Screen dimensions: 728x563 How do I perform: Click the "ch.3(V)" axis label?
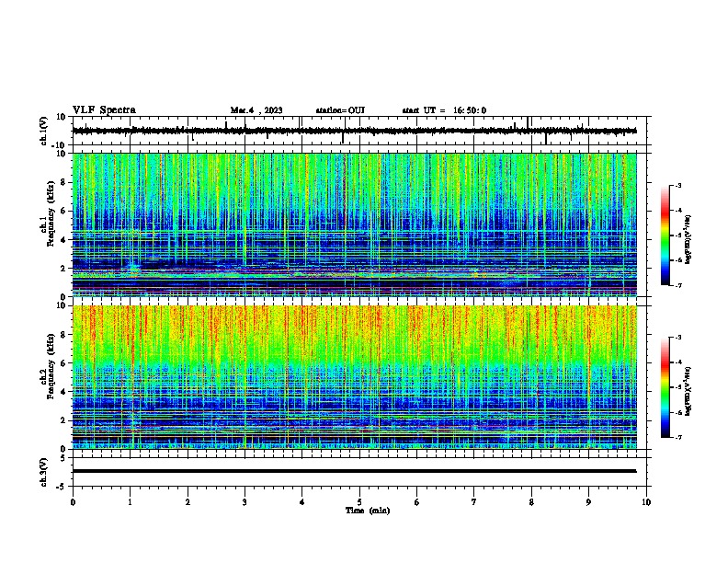coord(44,472)
